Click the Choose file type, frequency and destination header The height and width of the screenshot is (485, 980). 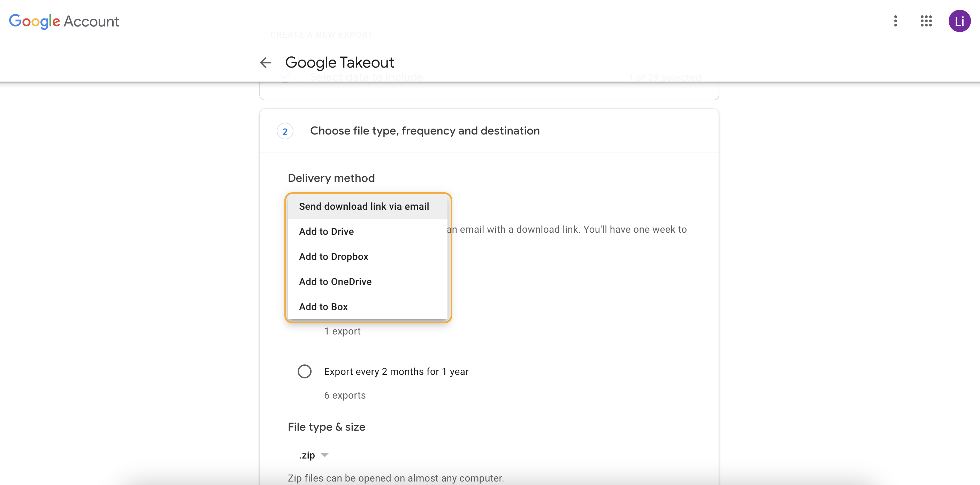click(x=424, y=131)
